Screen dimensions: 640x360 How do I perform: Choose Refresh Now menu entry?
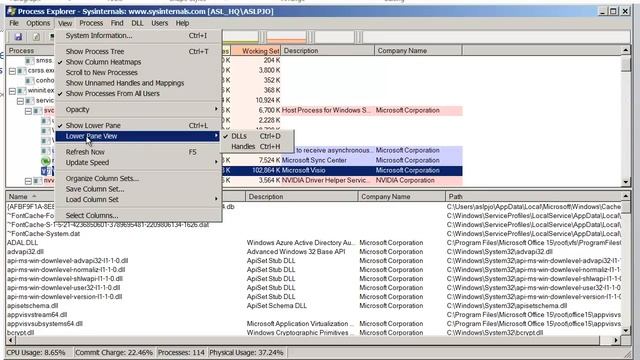pyautogui.click(x=138, y=152)
